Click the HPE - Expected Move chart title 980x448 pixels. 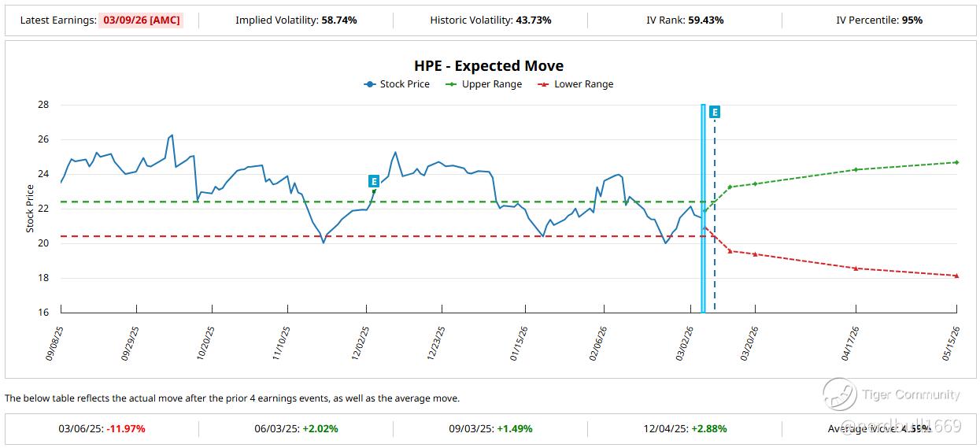[489, 66]
